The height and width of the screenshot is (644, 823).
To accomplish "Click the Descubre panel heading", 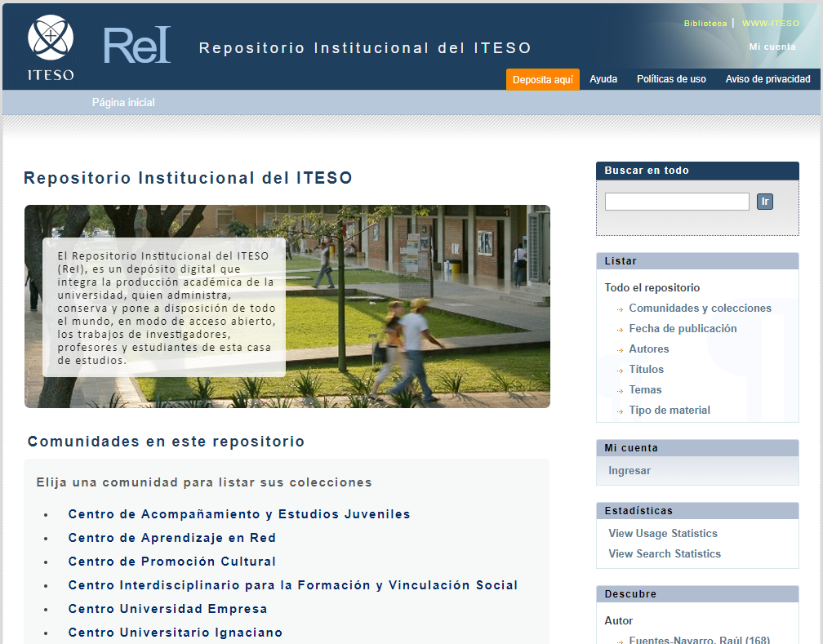I will click(697, 594).
